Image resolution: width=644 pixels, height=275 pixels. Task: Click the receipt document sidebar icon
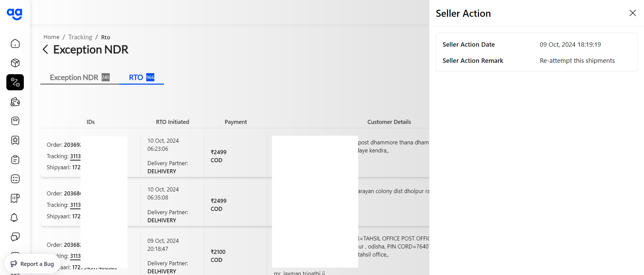[x=15, y=198]
